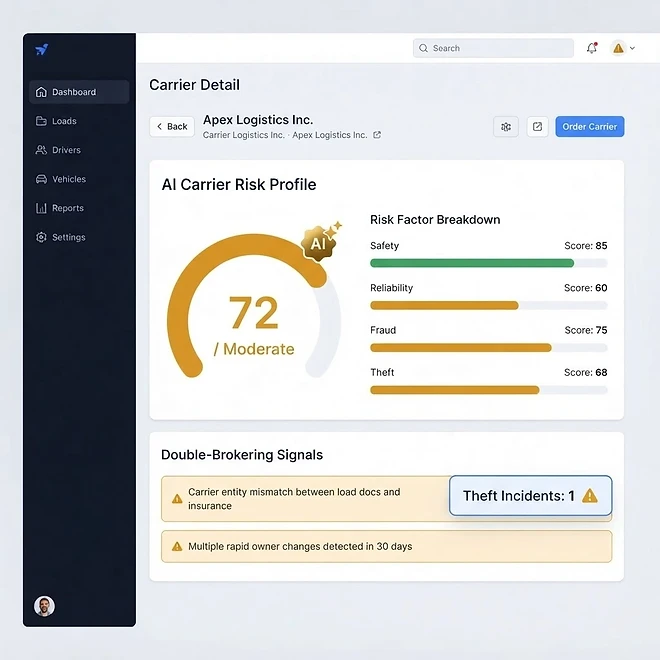Select the Score: 85 value
The width and height of the screenshot is (660, 660).
(x=585, y=245)
